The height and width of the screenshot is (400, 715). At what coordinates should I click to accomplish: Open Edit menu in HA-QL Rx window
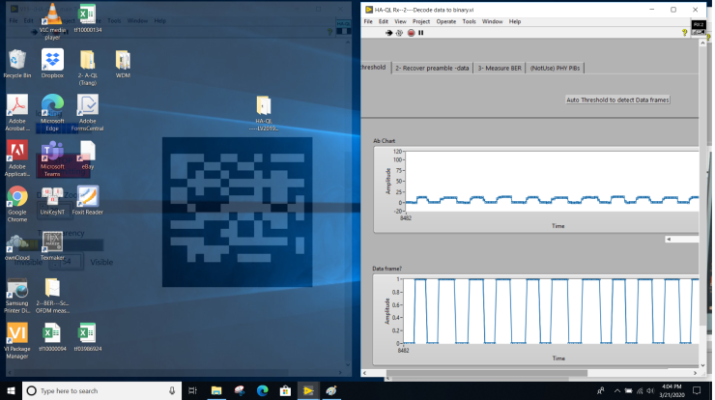pos(383,21)
